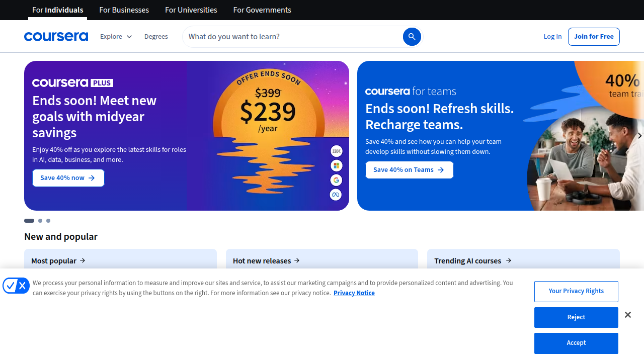This screenshot has height=362, width=644.
Task: Open the For Individuals tab
Action: pyautogui.click(x=57, y=10)
